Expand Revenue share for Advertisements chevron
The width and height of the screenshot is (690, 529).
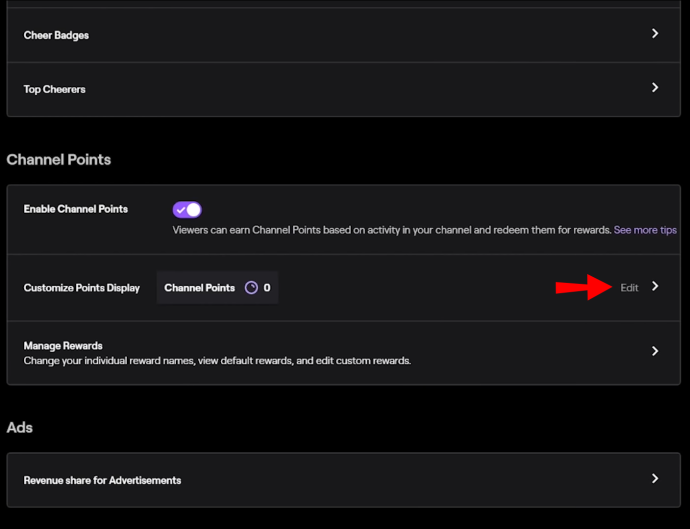[655, 478]
